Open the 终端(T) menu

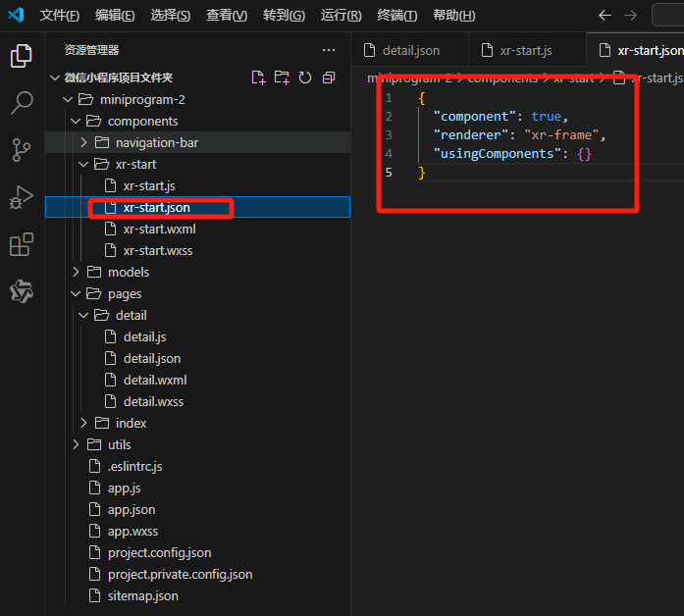pyautogui.click(x=397, y=16)
